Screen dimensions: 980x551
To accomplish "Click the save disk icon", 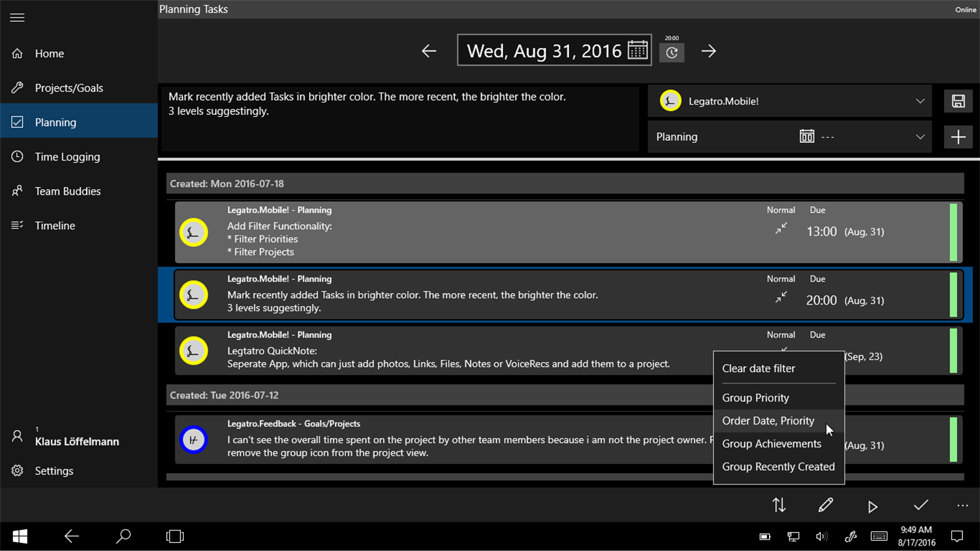I will click(x=958, y=101).
